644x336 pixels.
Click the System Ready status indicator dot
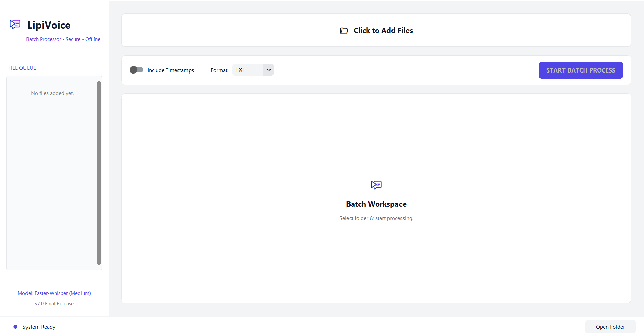point(15,326)
